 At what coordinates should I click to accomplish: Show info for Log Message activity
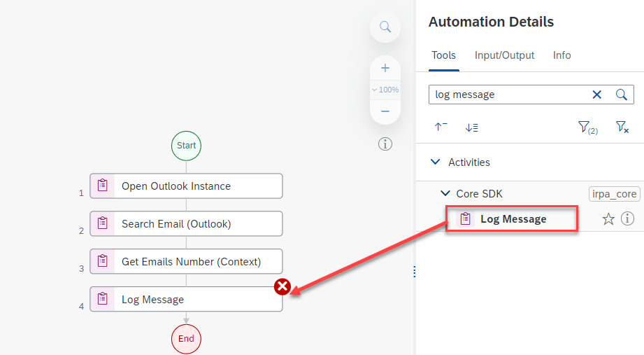(627, 219)
